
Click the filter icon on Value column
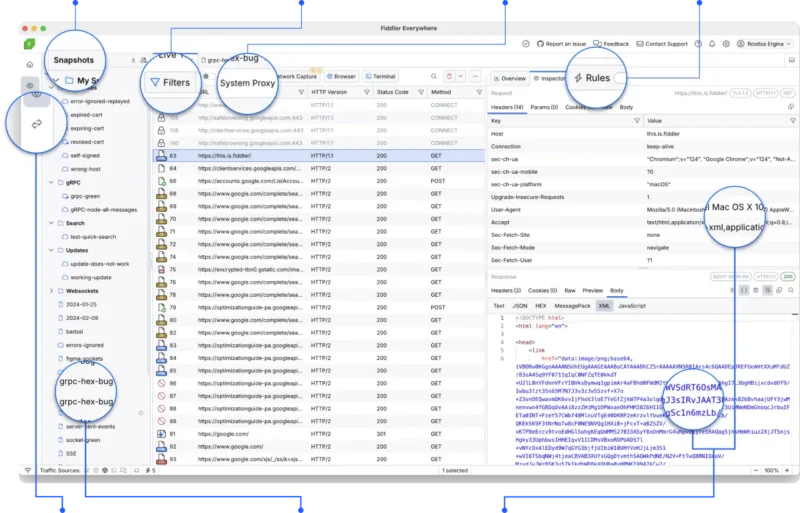point(793,121)
